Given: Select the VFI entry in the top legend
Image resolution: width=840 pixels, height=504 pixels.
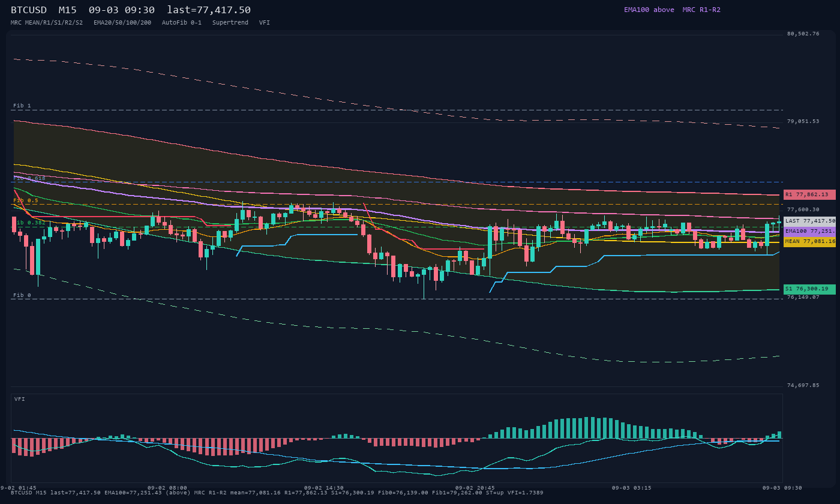Looking at the screenshot, I should pos(265,23).
